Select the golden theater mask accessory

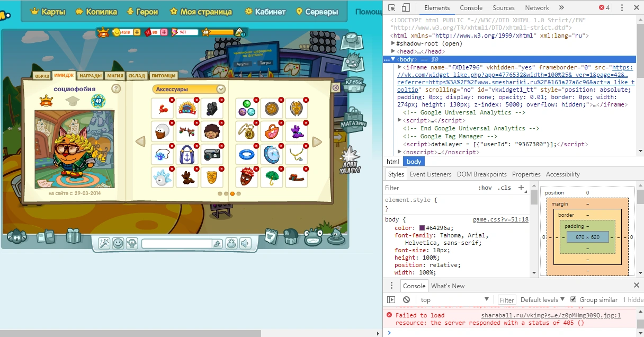(211, 177)
